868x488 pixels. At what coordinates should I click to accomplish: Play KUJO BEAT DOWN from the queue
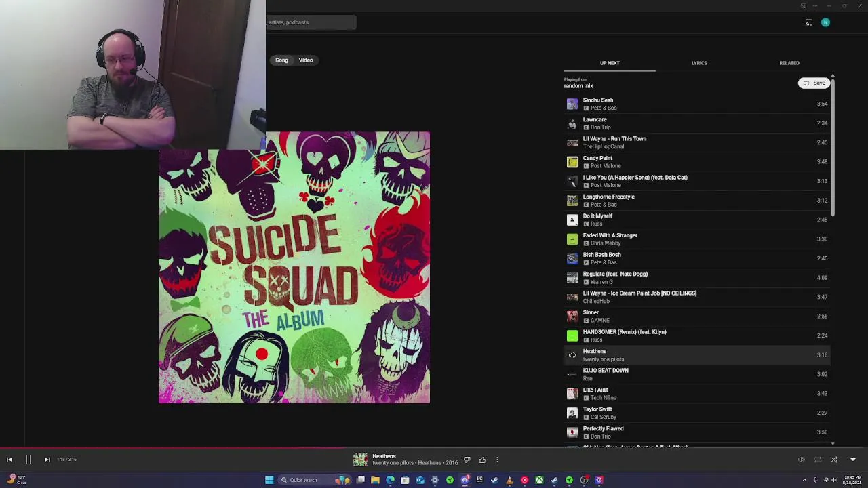[697, 374]
